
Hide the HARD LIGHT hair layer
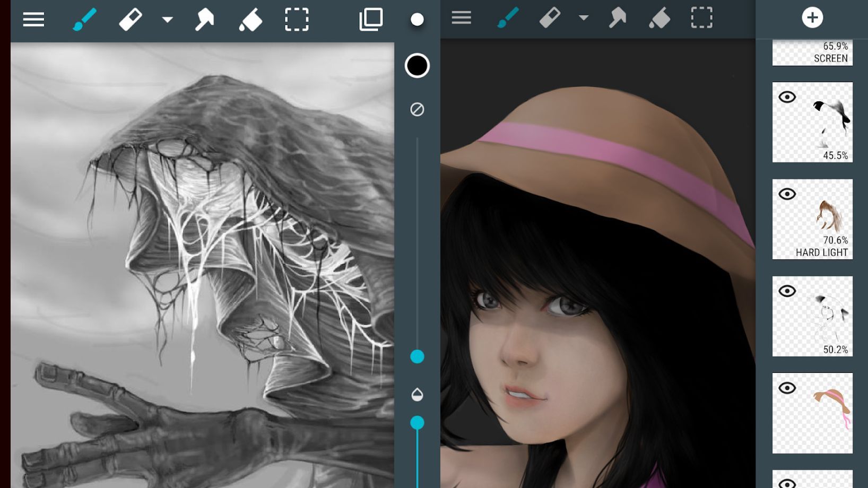point(788,195)
